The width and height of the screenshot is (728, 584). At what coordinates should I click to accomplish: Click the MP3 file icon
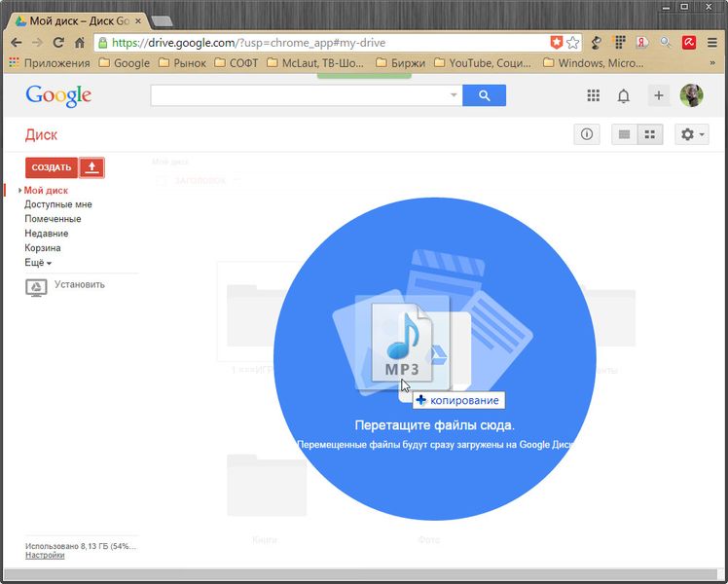pos(402,344)
